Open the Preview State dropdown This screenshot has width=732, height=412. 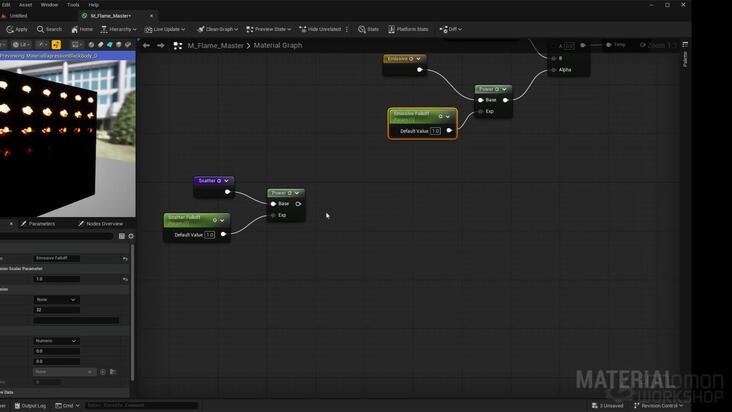268,29
